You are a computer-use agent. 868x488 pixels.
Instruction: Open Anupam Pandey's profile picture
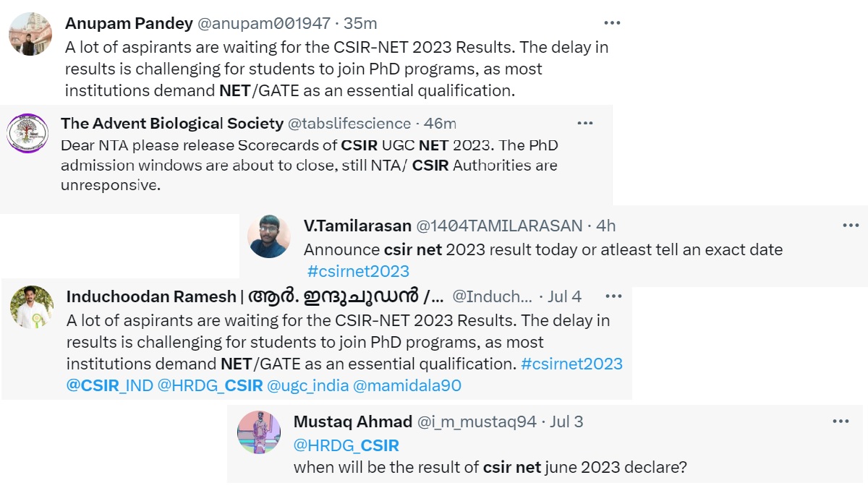[30, 33]
